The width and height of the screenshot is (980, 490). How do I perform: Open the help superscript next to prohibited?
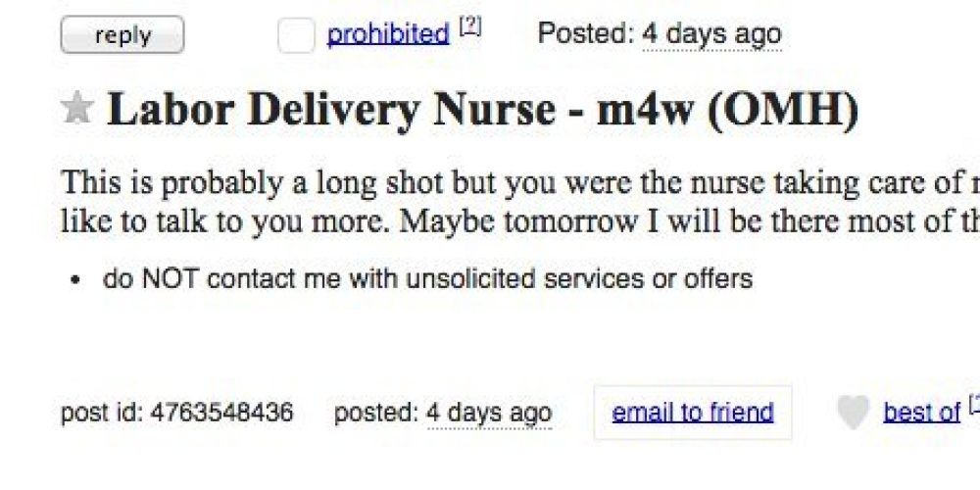[470, 28]
